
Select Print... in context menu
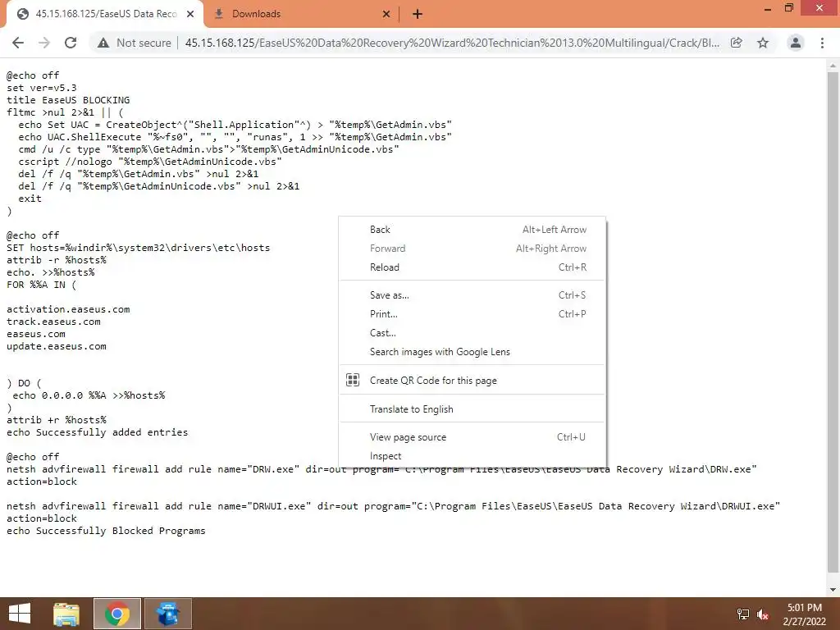pyautogui.click(x=472, y=314)
